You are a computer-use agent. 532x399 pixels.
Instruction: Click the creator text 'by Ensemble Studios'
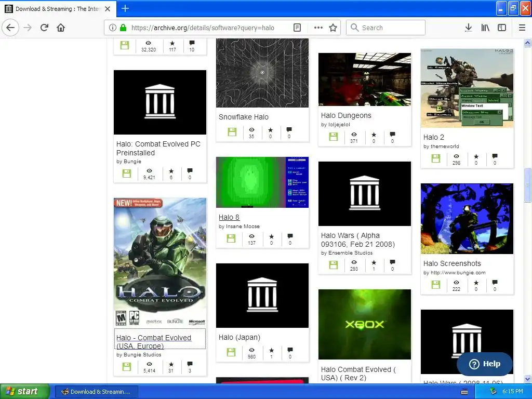347,253
